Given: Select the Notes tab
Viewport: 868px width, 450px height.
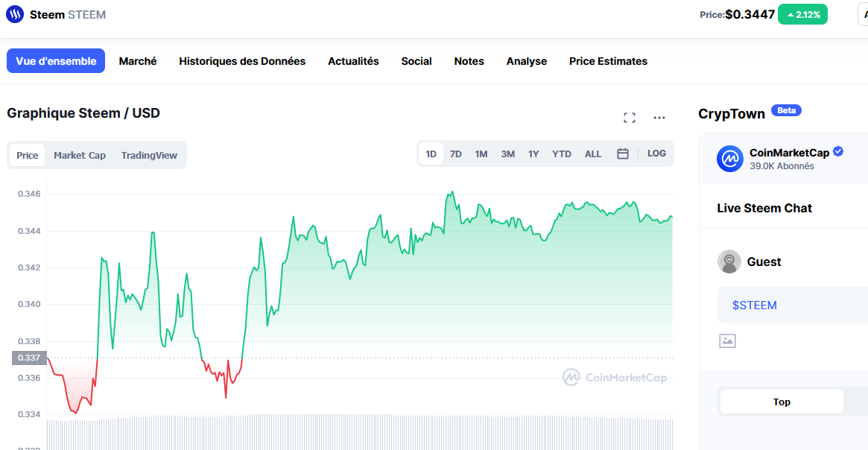Looking at the screenshot, I should pyautogui.click(x=469, y=61).
